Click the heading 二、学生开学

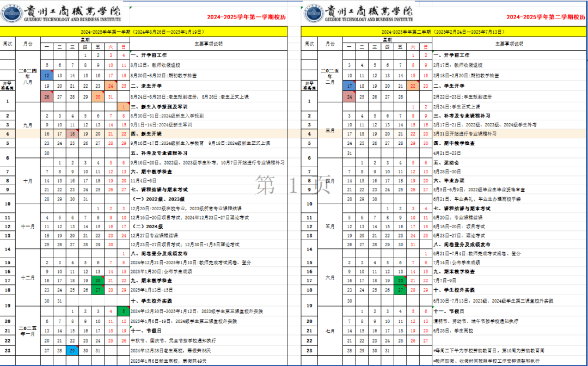[449, 86]
